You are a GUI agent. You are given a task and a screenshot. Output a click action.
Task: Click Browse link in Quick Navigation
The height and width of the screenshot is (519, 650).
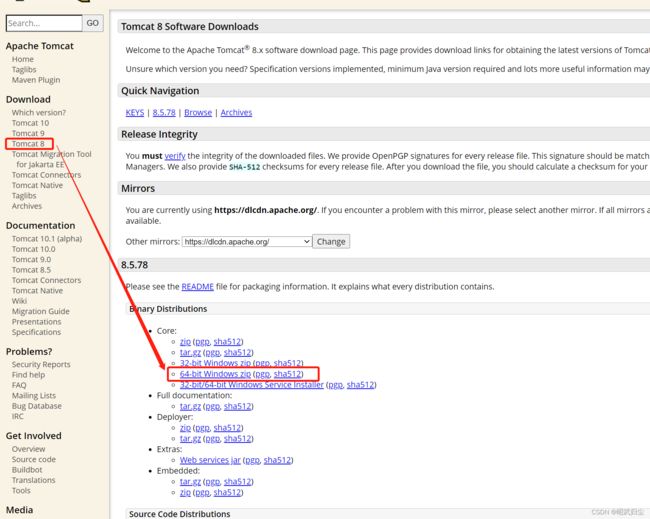[x=198, y=113]
